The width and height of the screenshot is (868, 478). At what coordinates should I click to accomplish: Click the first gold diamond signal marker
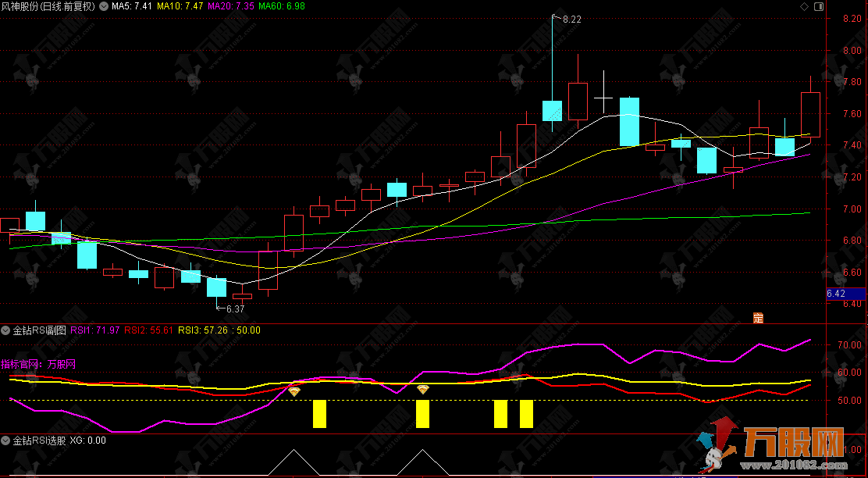coord(294,391)
